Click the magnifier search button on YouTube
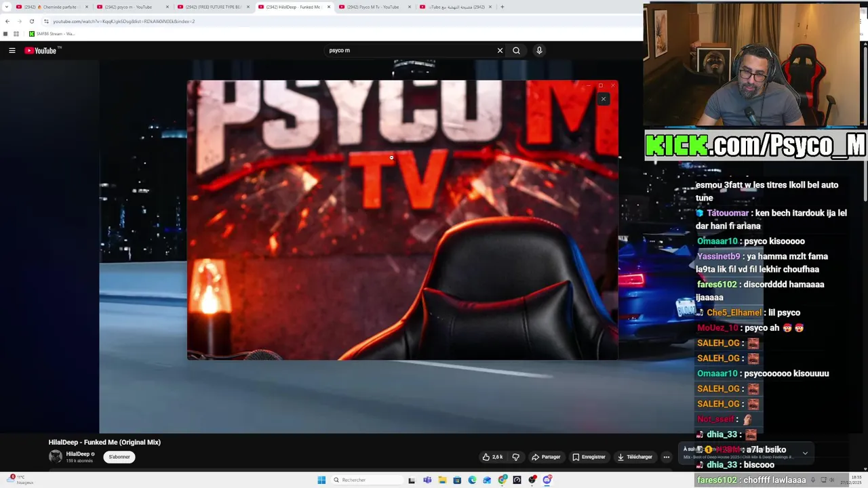Viewport: 868px width, 488px height. point(516,50)
